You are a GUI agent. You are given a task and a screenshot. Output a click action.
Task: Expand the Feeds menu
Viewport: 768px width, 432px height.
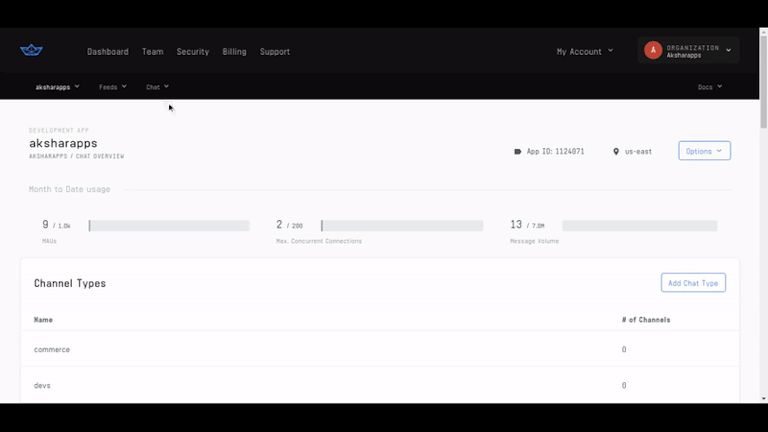113,87
